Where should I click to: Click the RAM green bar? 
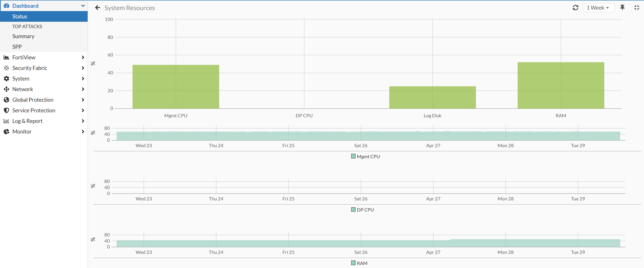[x=561, y=85]
